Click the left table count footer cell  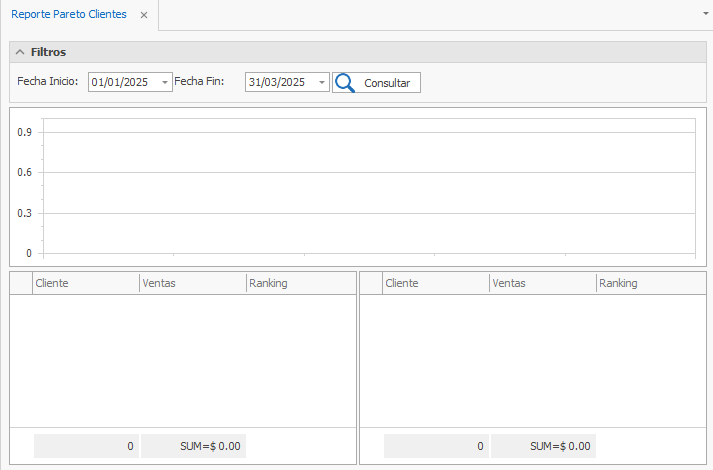point(86,446)
